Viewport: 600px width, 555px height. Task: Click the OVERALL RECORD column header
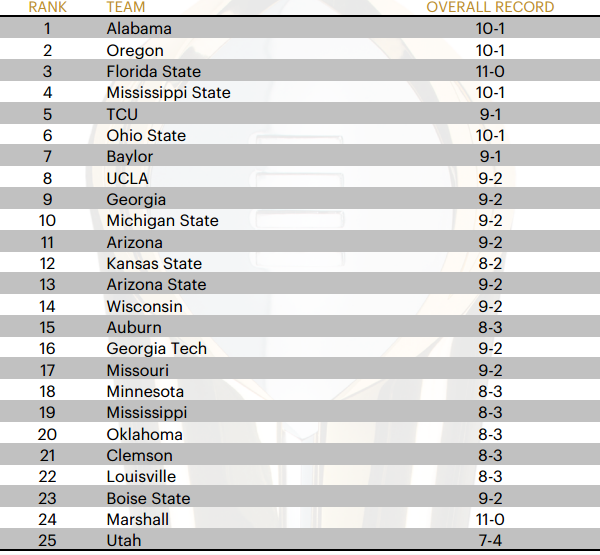coord(490,8)
